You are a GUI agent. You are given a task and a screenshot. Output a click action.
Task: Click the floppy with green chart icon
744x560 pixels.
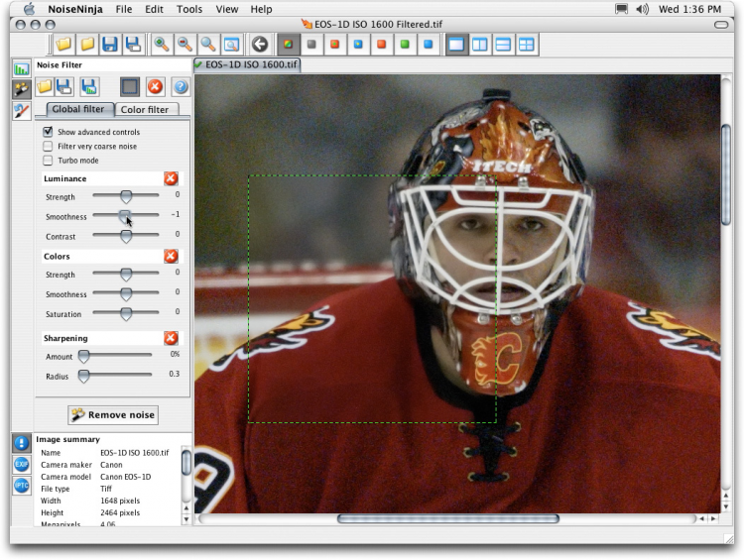tap(89, 87)
